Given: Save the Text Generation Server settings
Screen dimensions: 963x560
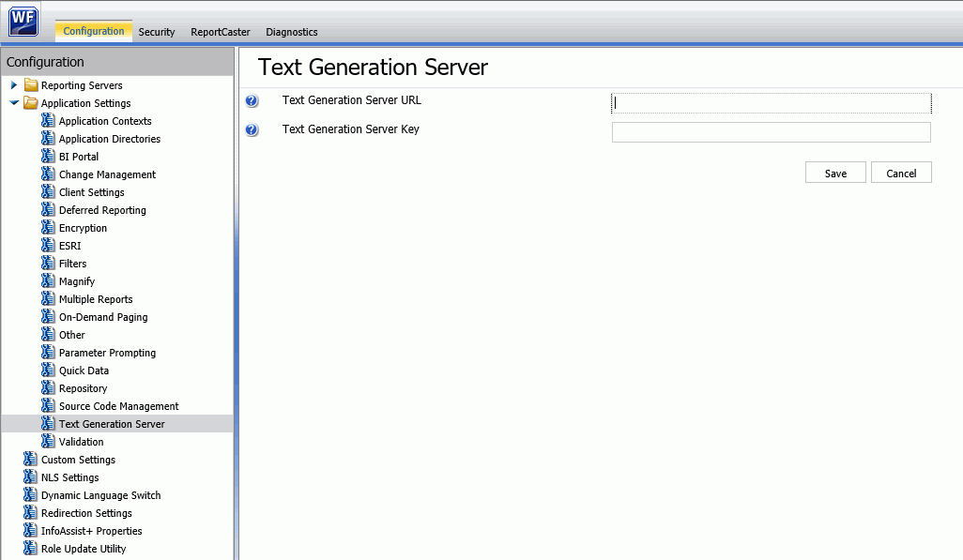Looking at the screenshot, I should pyautogui.click(x=836, y=173).
